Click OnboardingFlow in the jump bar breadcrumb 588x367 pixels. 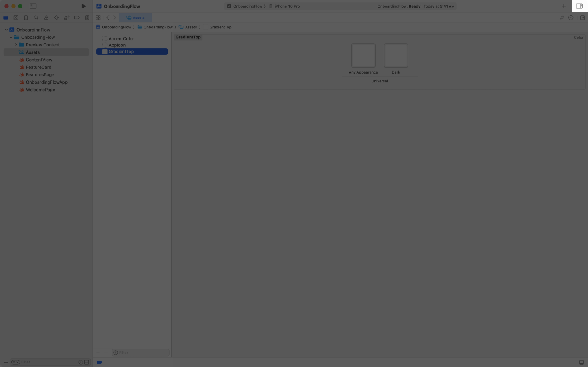coord(116,27)
